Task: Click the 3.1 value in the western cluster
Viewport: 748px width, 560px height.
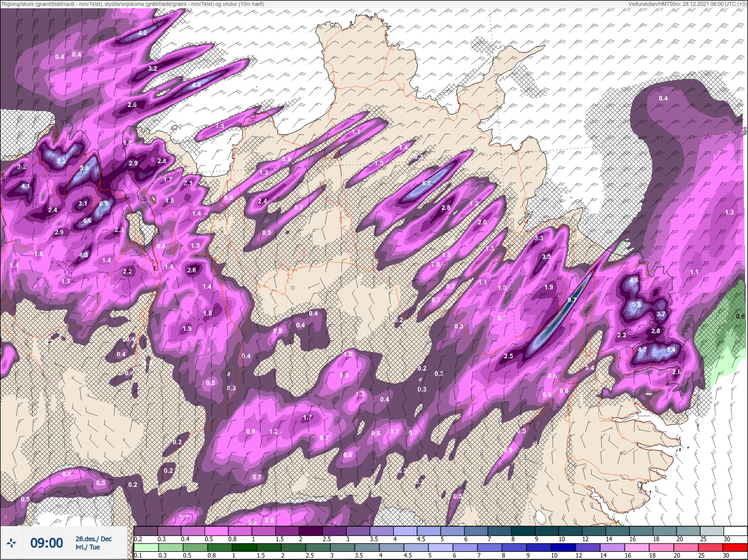Action: click(x=82, y=203)
